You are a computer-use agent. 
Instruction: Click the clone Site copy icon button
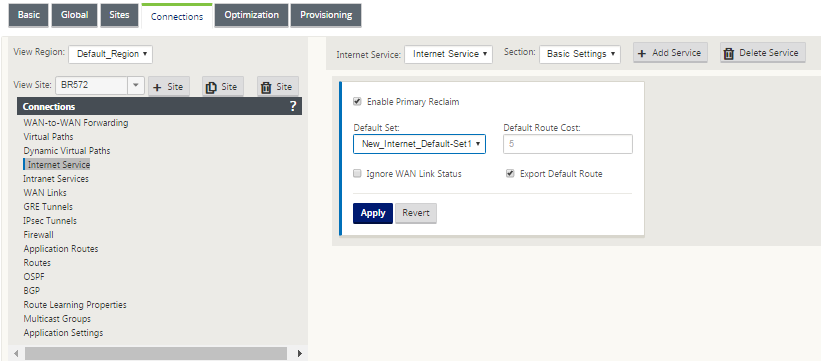[x=223, y=87]
